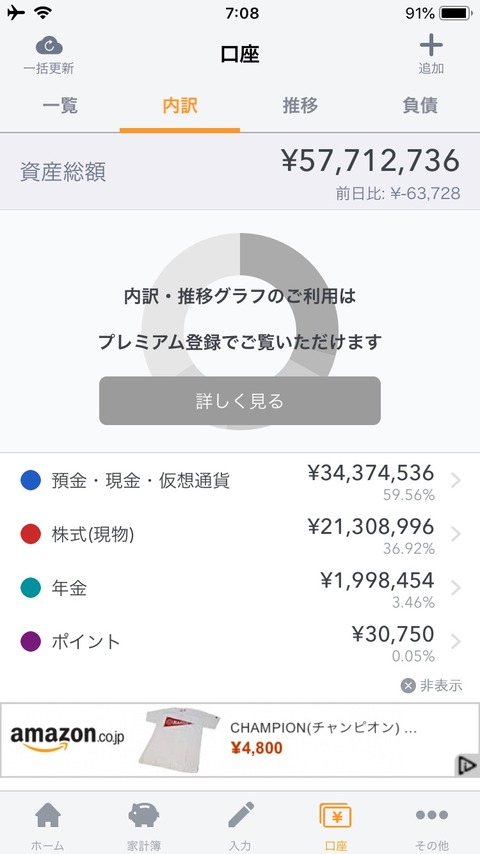Click the T-shirt product thumbnail
The width and height of the screenshot is (480, 854).
(x=178, y=739)
